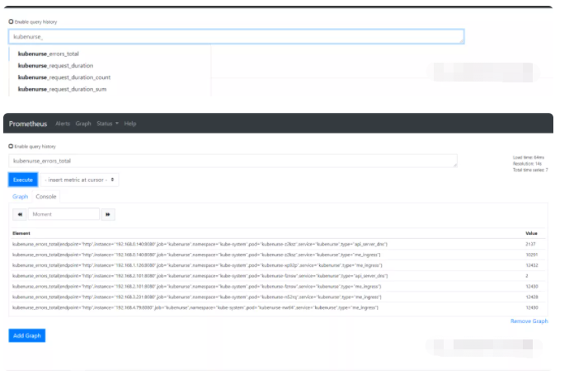
Task: Click into the Moment time field
Action: 64,214
